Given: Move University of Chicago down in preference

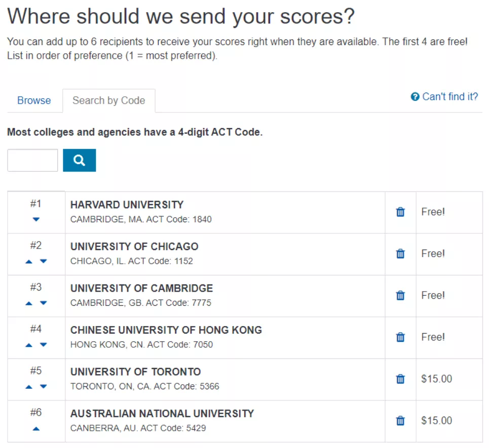Looking at the screenshot, I should [43, 261].
